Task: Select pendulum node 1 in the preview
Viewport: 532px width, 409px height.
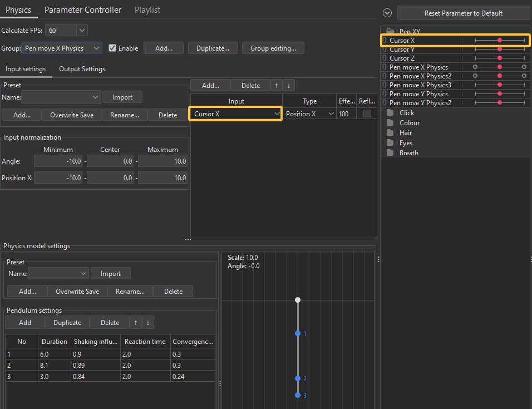Action: pyautogui.click(x=298, y=333)
